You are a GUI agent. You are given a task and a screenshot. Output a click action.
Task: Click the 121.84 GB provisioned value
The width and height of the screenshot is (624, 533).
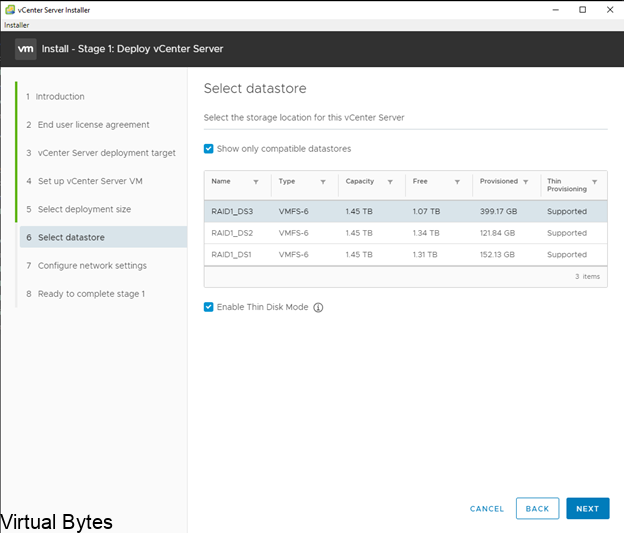pyautogui.click(x=497, y=233)
